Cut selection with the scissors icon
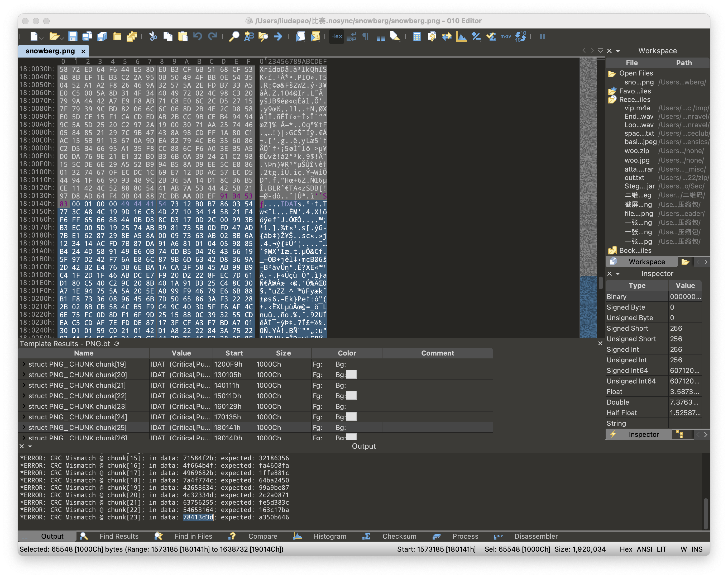The height and width of the screenshot is (578, 728). [x=153, y=36]
